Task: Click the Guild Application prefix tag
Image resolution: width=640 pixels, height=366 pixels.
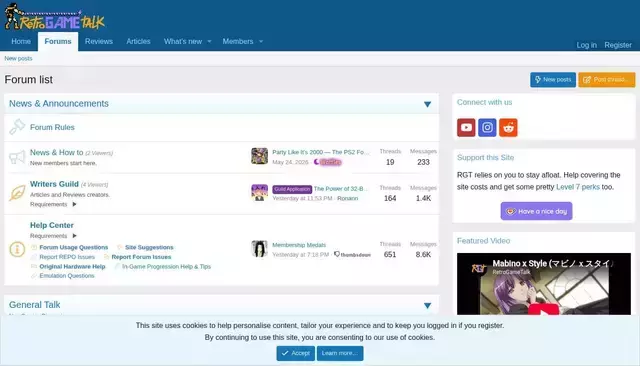Action: coord(292,189)
